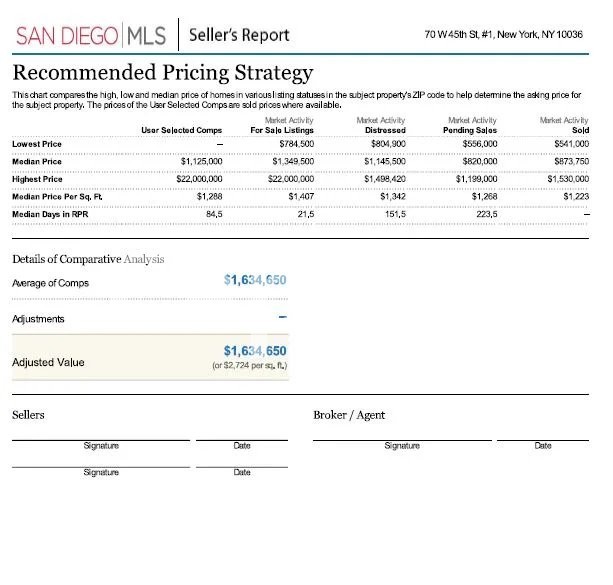Click the Recommended Pricing Strategy heading
This screenshot has height=585, width=613.
pos(162,73)
